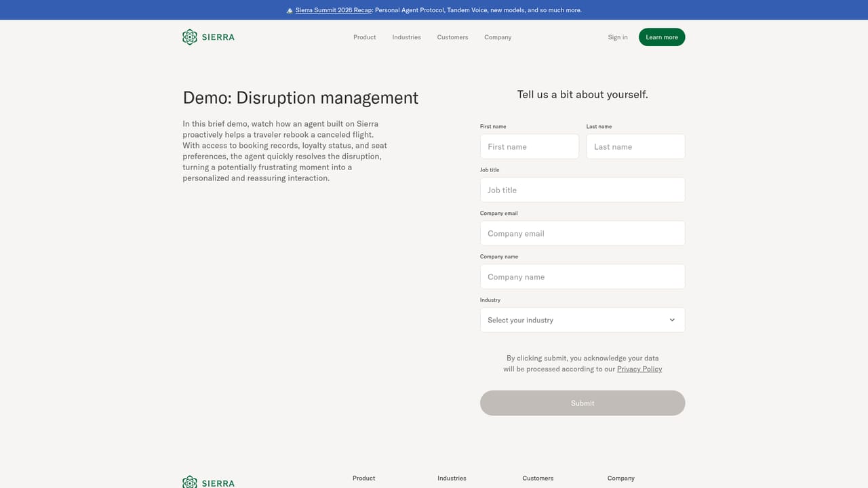Click the Sierra logo in the header
This screenshot has width=868, height=488.
(x=208, y=37)
